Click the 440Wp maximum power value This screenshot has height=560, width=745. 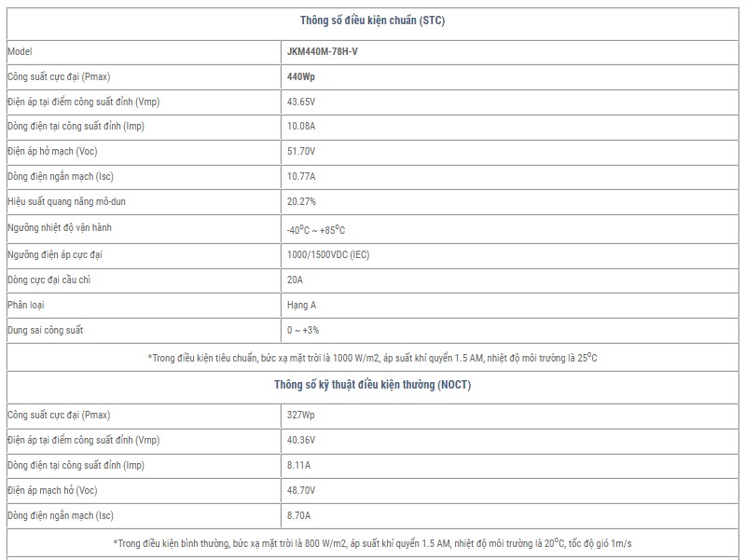point(301,76)
